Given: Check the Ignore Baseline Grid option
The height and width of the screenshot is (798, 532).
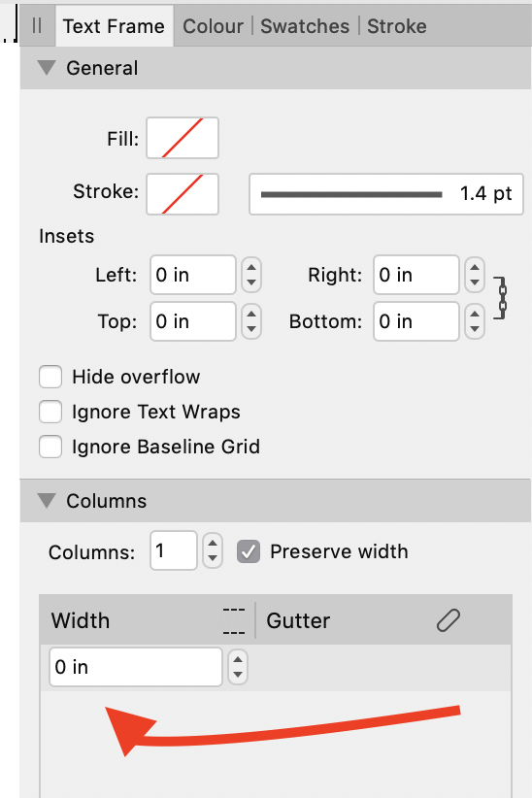Looking at the screenshot, I should click(x=50, y=447).
